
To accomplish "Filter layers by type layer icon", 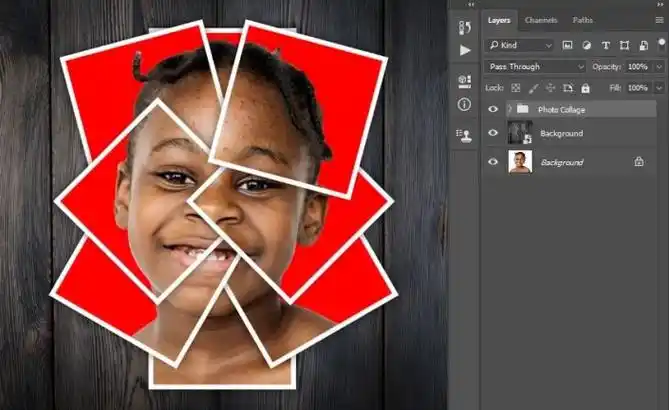I will pos(605,46).
